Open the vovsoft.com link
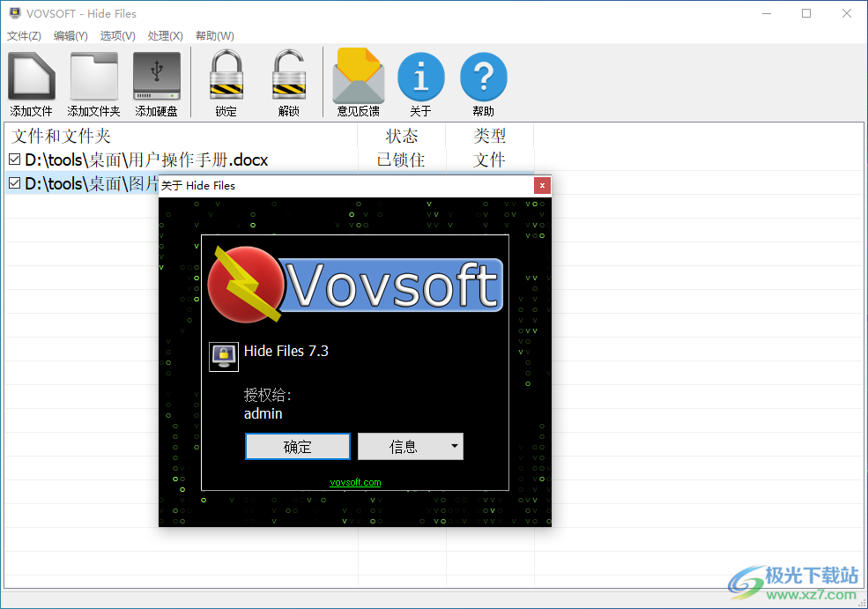Screen dimensions: 868x609 point(355,482)
